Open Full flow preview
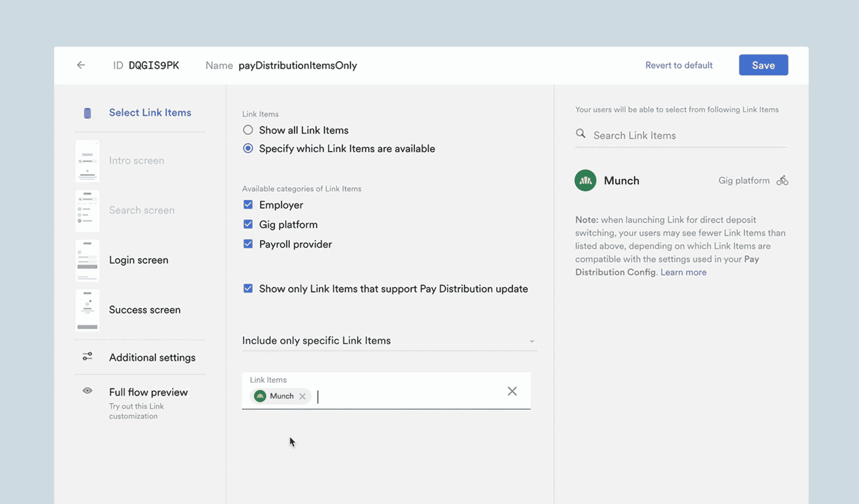This screenshot has height=504, width=859. click(148, 392)
